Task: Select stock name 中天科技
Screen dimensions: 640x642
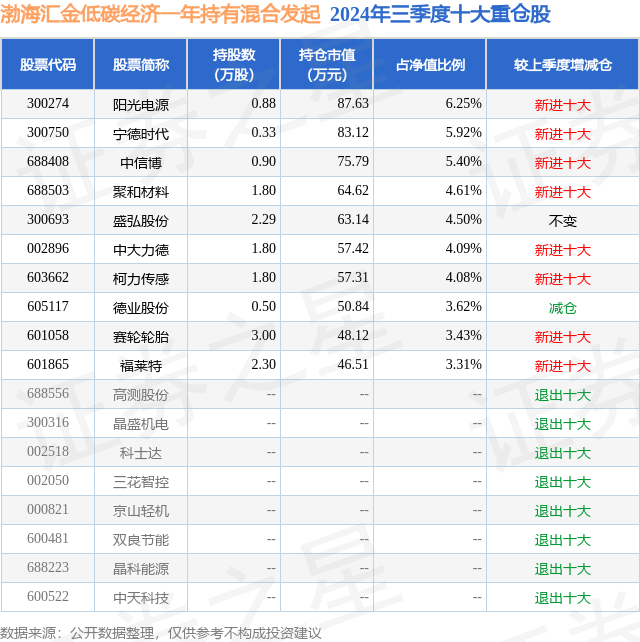Action: 141,599
